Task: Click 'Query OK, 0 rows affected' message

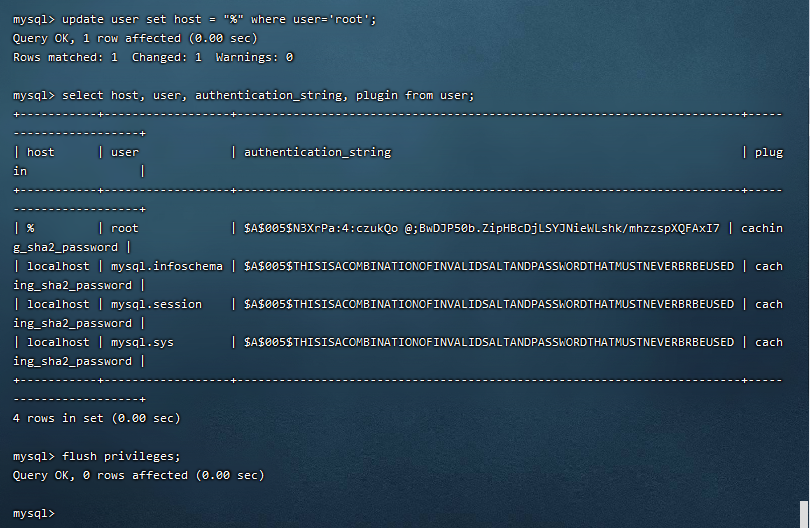Action: click(x=138, y=475)
